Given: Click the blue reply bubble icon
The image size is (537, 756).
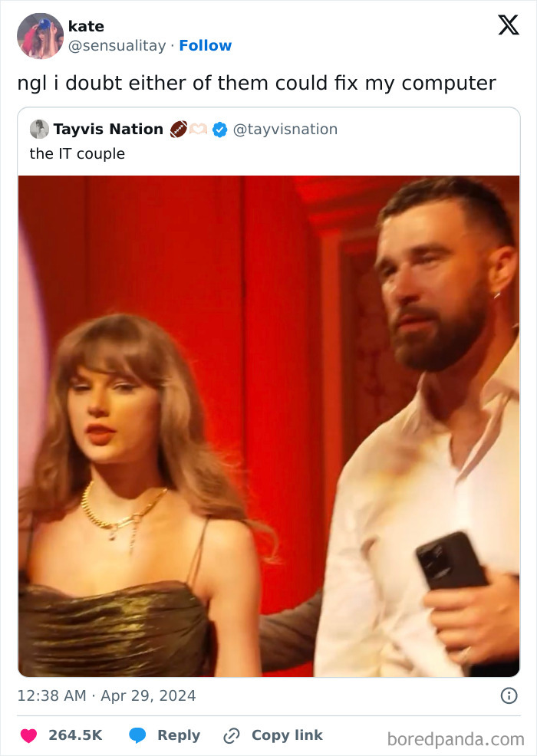Looking at the screenshot, I should click(138, 735).
